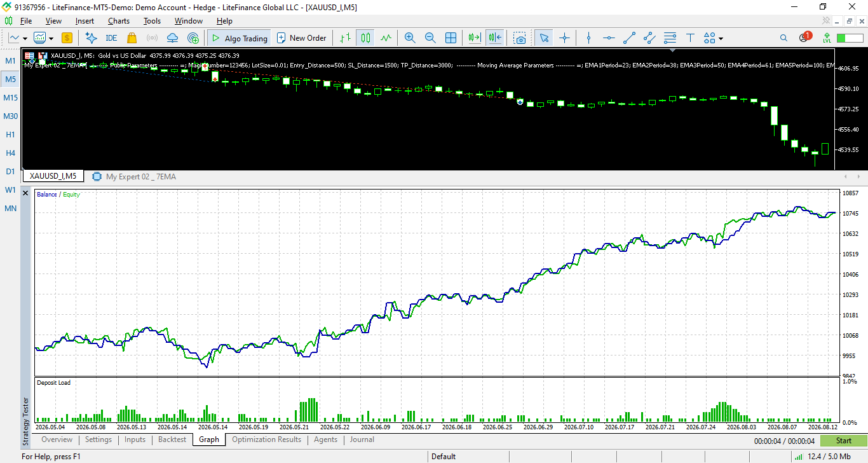This screenshot has height=463, width=868.
Task: Open the Help menu
Action: pos(224,21)
